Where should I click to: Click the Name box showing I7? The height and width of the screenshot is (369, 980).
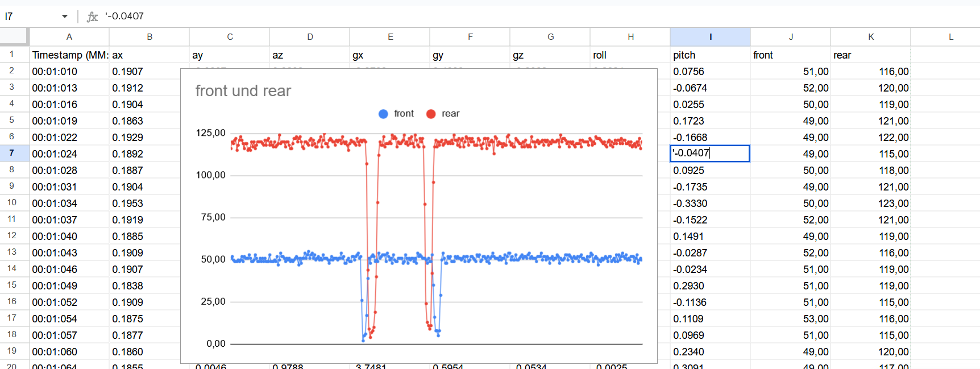click(x=28, y=16)
